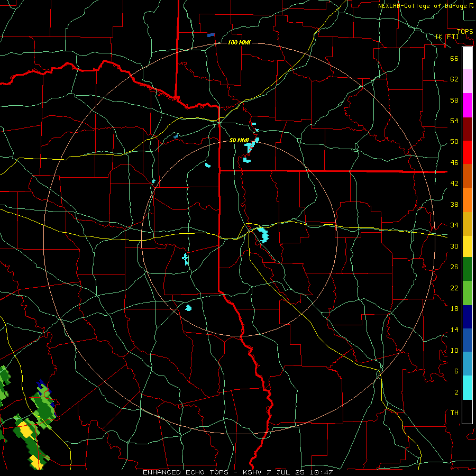Click the small dark blue echo above 100 NMI

211,35
